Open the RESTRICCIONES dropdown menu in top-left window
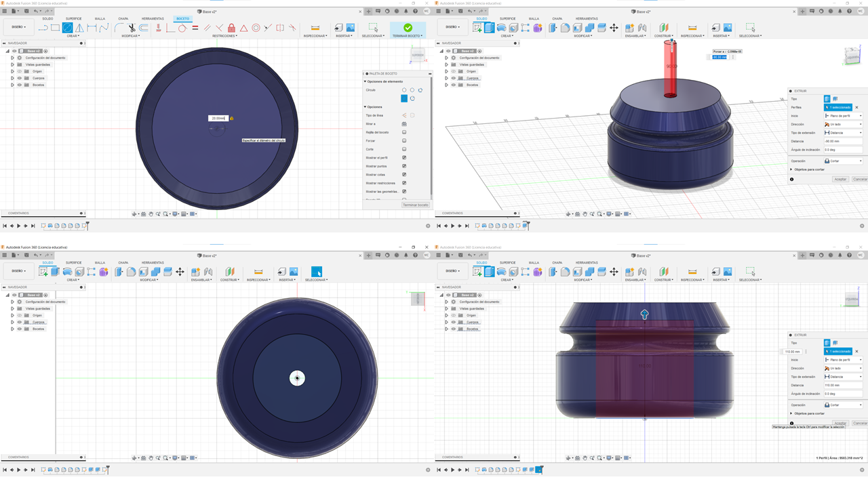 tap(225, 36)
